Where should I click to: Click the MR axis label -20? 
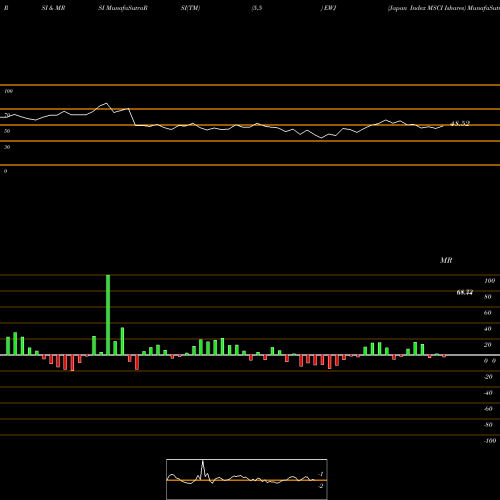pos(488,377)
